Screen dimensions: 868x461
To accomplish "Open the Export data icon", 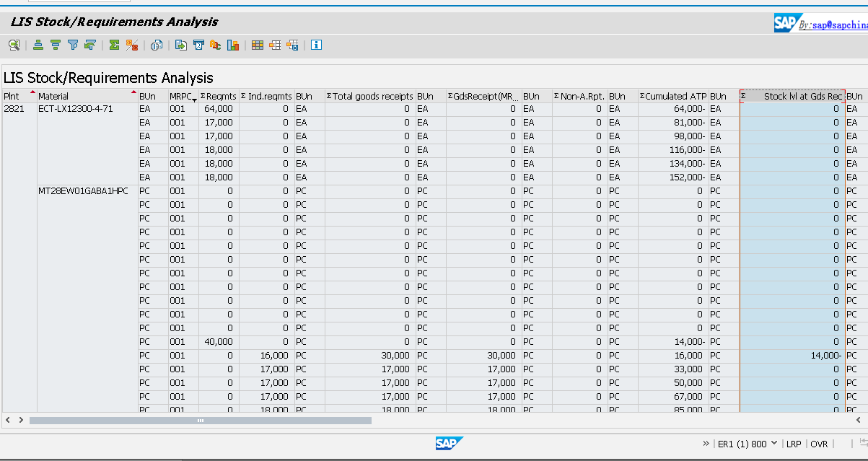I will tap(182, 45).
